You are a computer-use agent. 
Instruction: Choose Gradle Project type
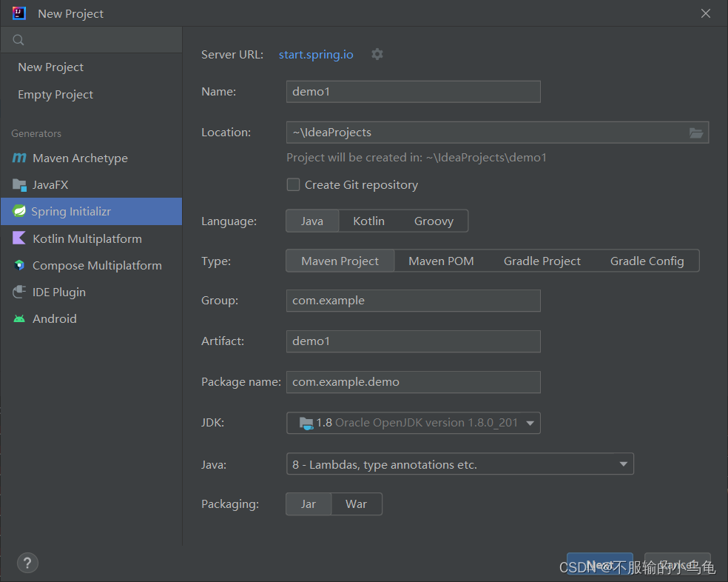pos(542,261)
